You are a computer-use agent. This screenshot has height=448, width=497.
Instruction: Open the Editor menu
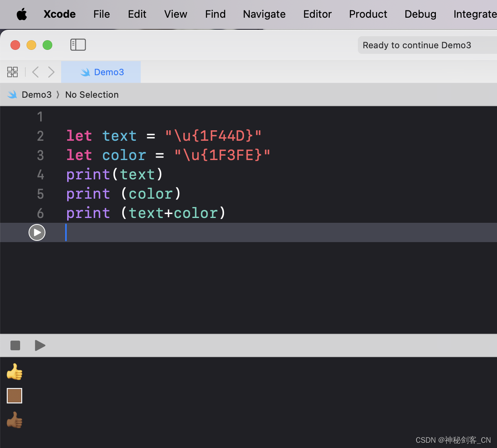[317, 14]
